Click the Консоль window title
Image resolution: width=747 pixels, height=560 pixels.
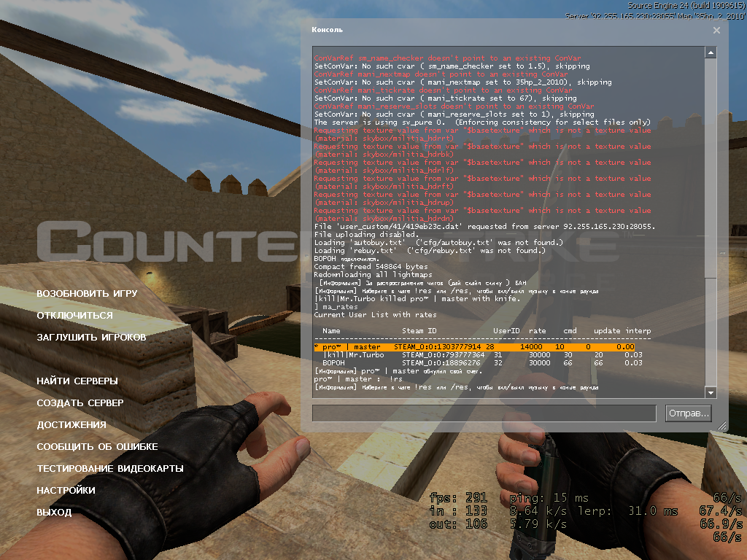pos(328,29)
